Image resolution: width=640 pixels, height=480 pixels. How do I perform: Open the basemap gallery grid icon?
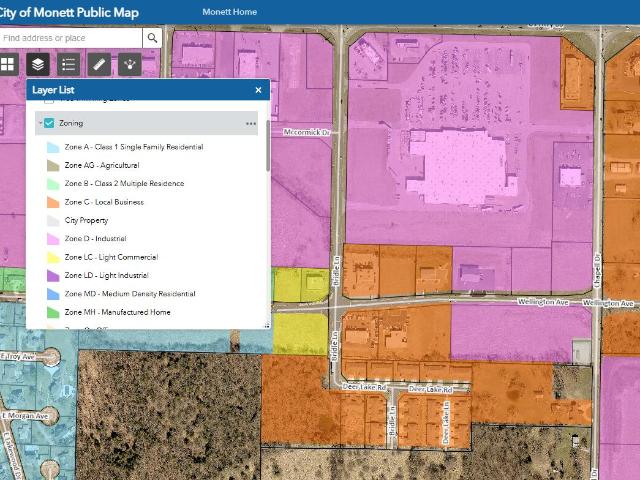click(x=8, y=64)
